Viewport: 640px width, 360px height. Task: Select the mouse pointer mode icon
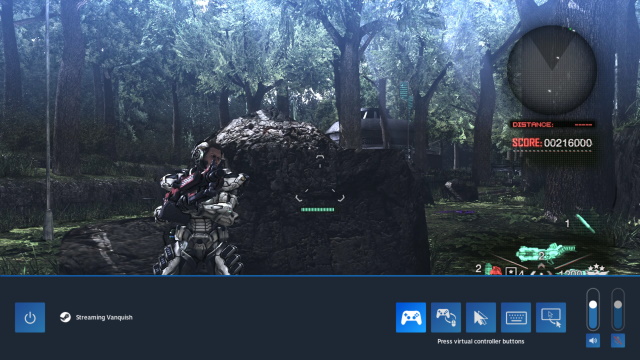click(x=481, y=317)
